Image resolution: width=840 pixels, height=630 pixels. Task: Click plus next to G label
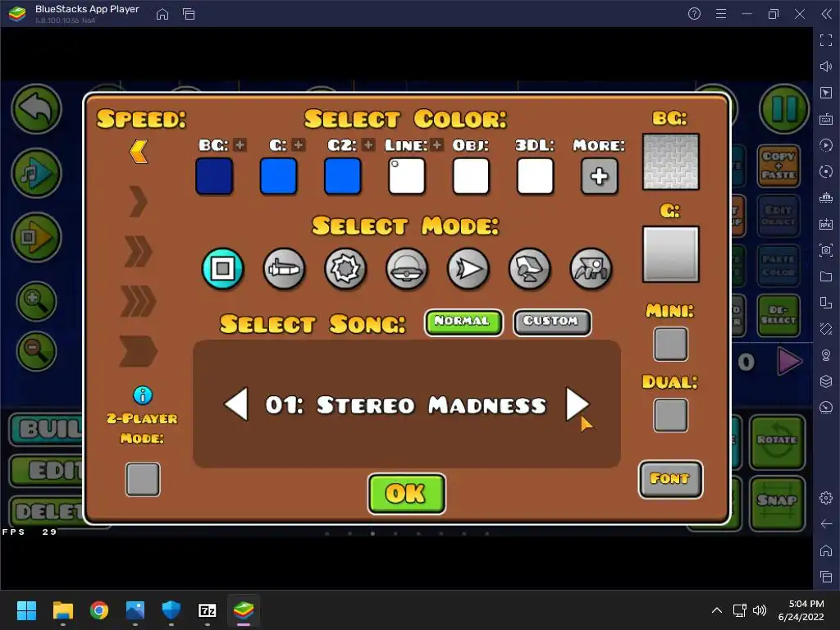tap(299, 144)
